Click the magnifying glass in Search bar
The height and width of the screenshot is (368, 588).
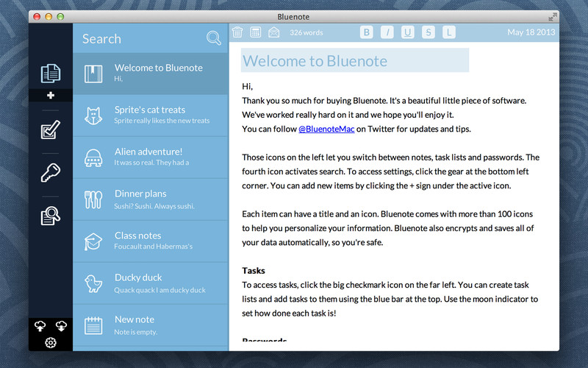coord(213,38)
